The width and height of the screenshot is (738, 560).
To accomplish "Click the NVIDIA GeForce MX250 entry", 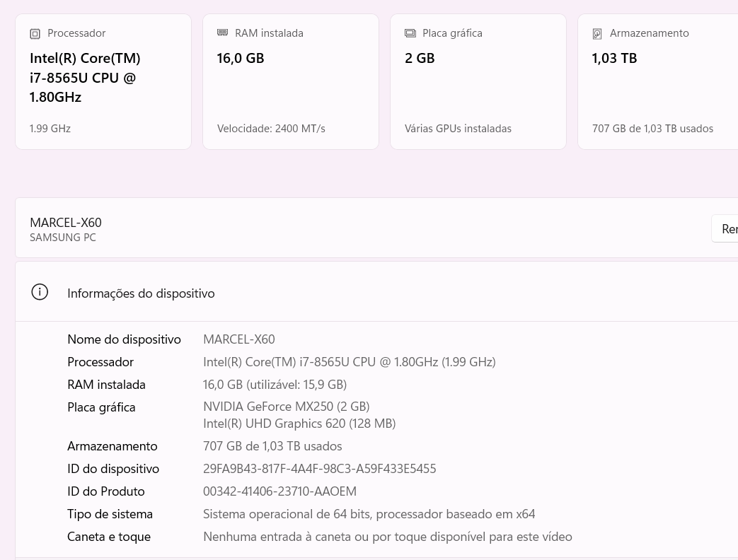I will (286, 407).
